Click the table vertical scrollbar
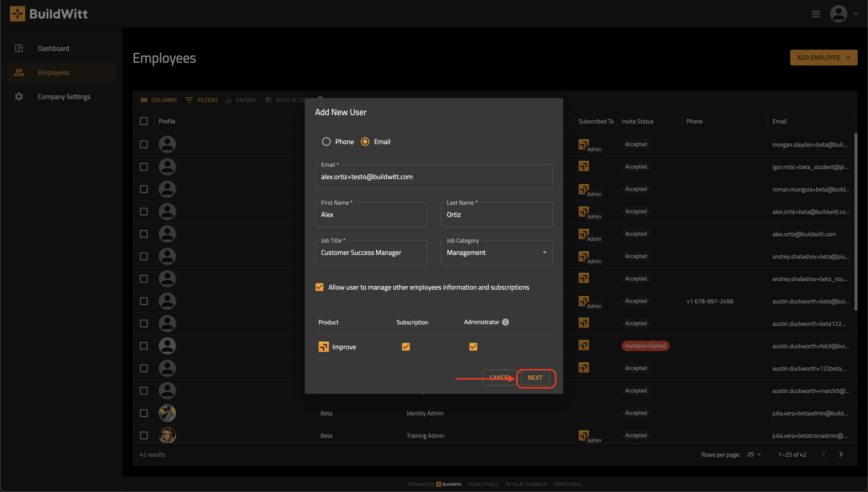868x492 pixels. (855, 222)
